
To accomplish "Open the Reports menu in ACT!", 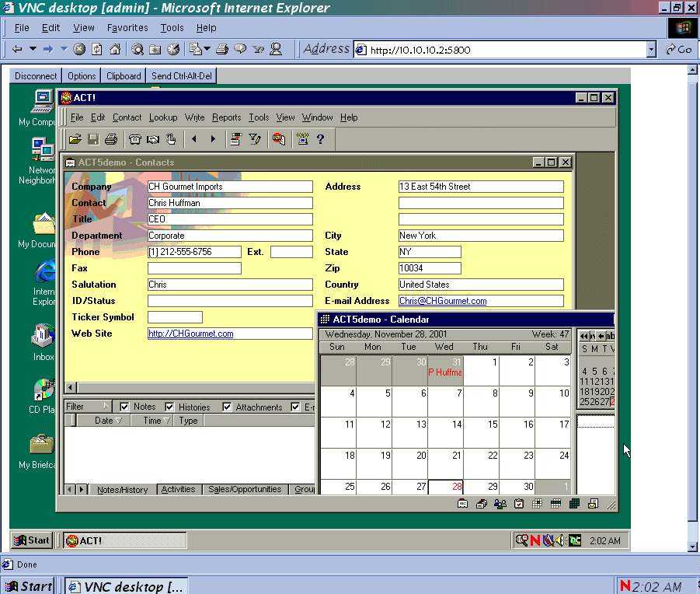I will click(x=226, y=117).
